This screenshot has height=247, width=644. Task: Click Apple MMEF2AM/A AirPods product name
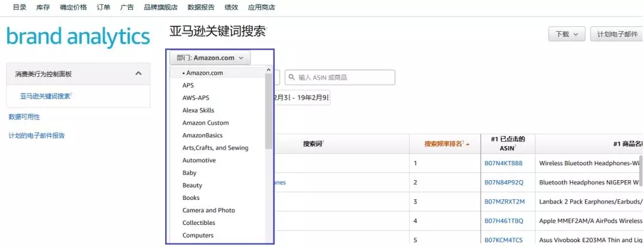point(590,221)
